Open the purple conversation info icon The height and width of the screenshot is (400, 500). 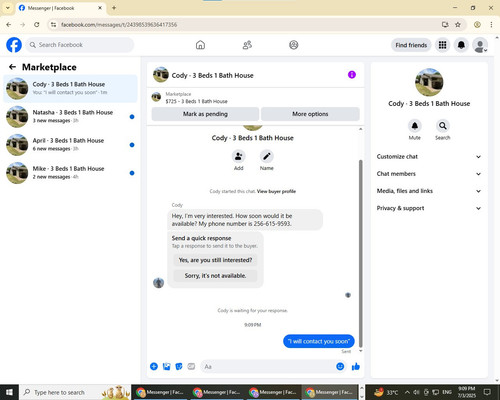coord(352,75)
